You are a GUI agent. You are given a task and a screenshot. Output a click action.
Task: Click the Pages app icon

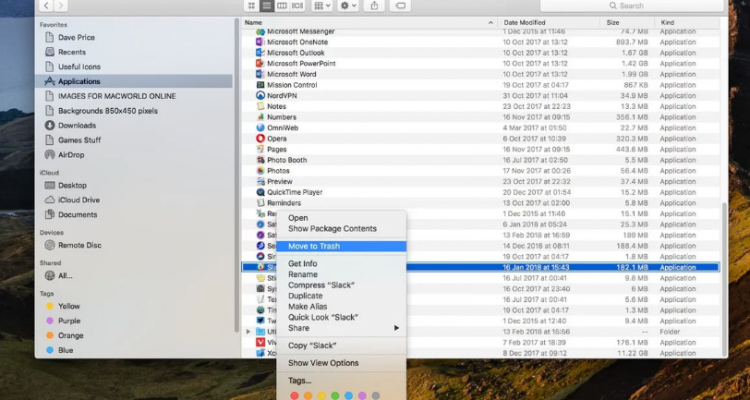(x=260, y=149)
